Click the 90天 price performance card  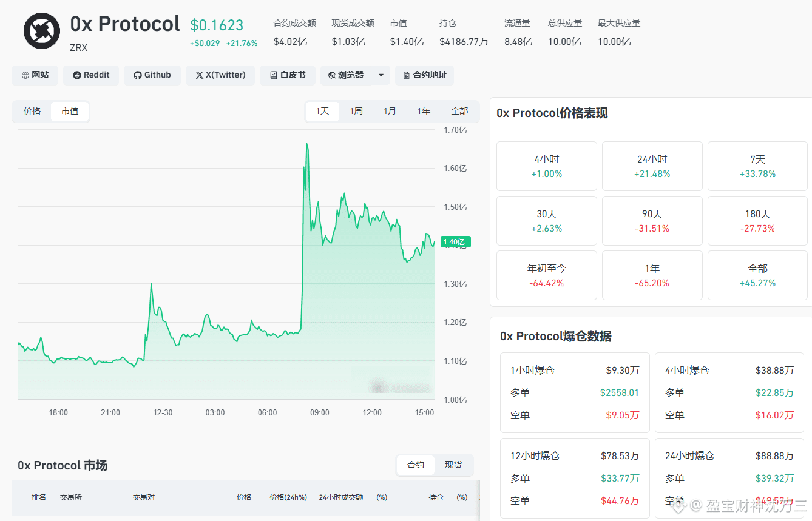652,221
